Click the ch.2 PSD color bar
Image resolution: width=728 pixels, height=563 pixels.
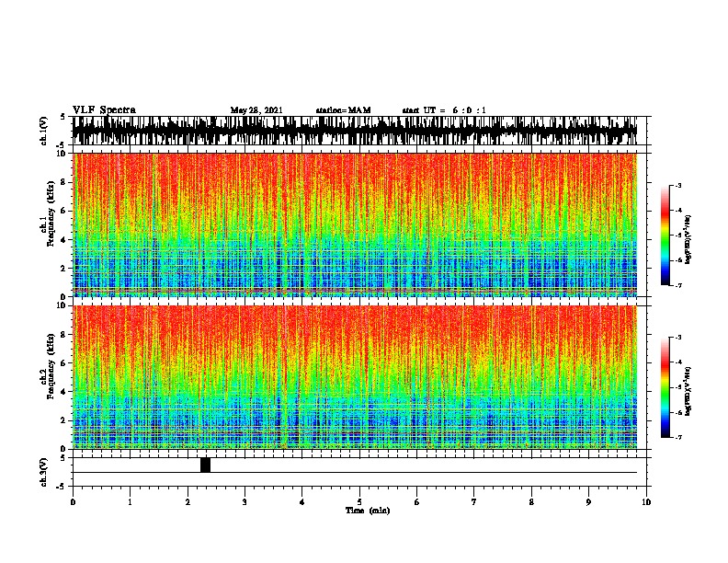coord(665,387)
